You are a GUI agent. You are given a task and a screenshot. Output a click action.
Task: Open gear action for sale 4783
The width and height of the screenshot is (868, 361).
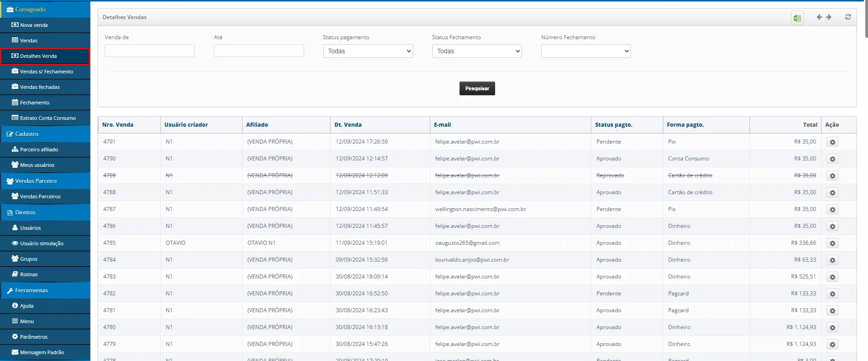click(832, 277)
